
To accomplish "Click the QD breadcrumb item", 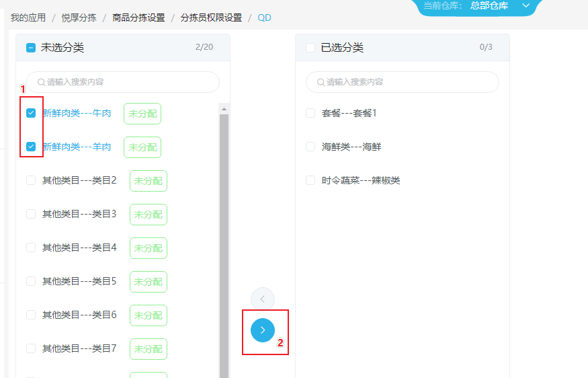I will click(x=264, y=17).
